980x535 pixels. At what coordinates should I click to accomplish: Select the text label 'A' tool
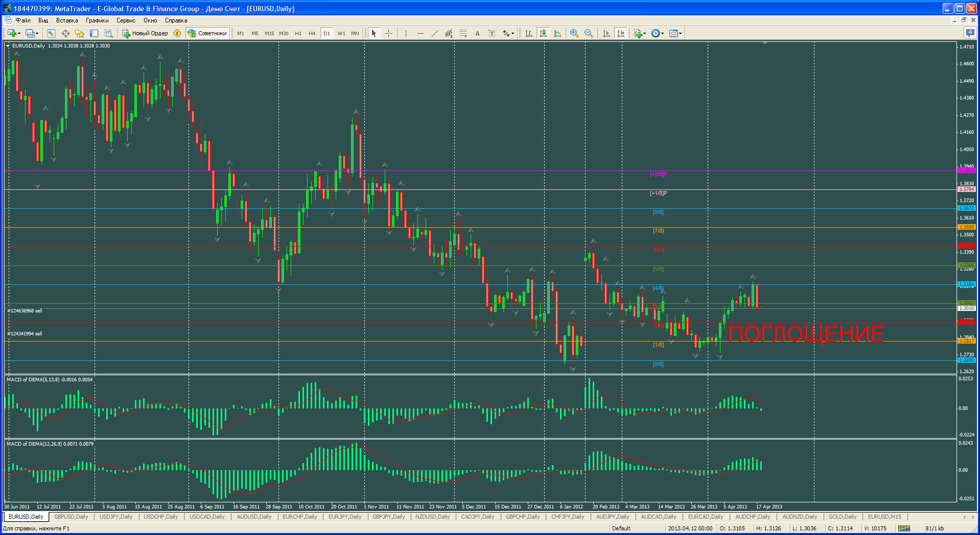pos(477,33)
